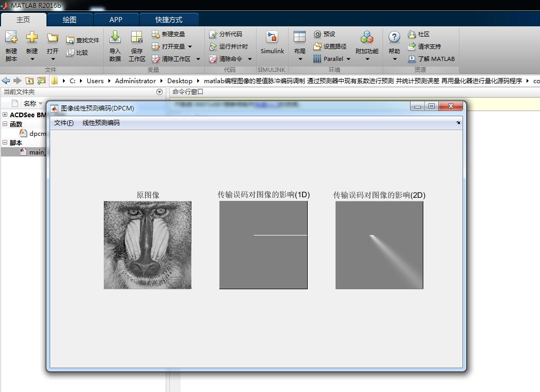The width and height of the screenshot is (540, 392).
Task: Click the 帮助 question mark icon
Action: 394,37
